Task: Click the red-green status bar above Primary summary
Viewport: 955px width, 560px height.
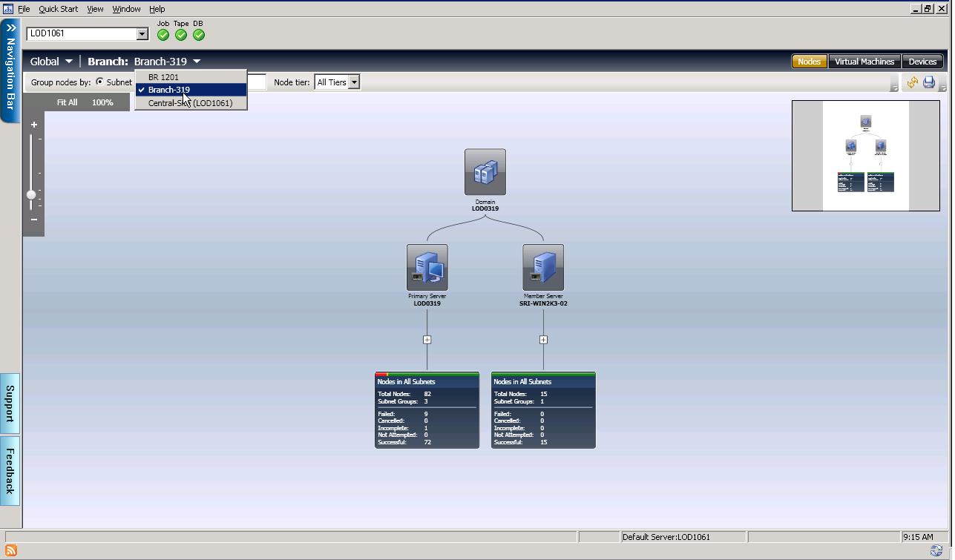Action: [427, 374]
